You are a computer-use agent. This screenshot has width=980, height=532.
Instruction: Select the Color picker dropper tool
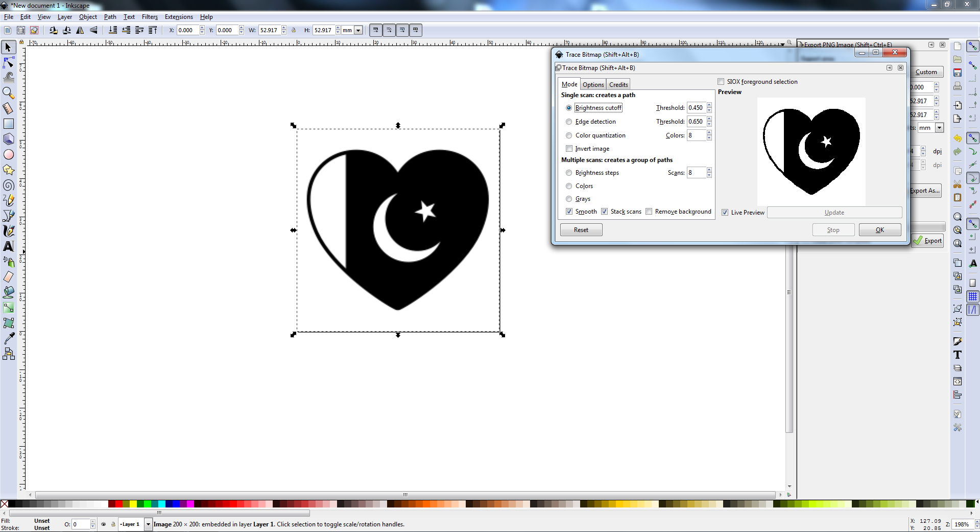coord(9,338)
